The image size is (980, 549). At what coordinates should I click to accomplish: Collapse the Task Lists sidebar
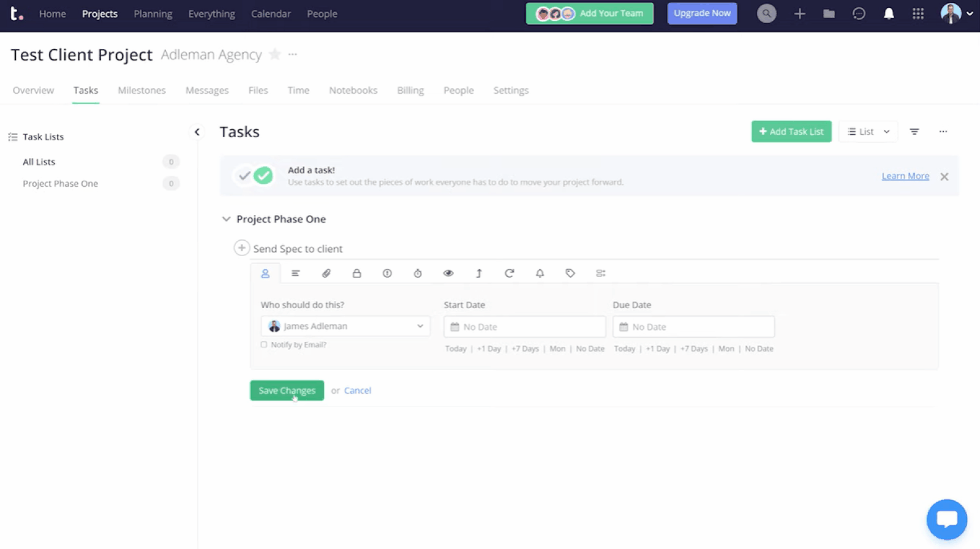click(197, 132)
